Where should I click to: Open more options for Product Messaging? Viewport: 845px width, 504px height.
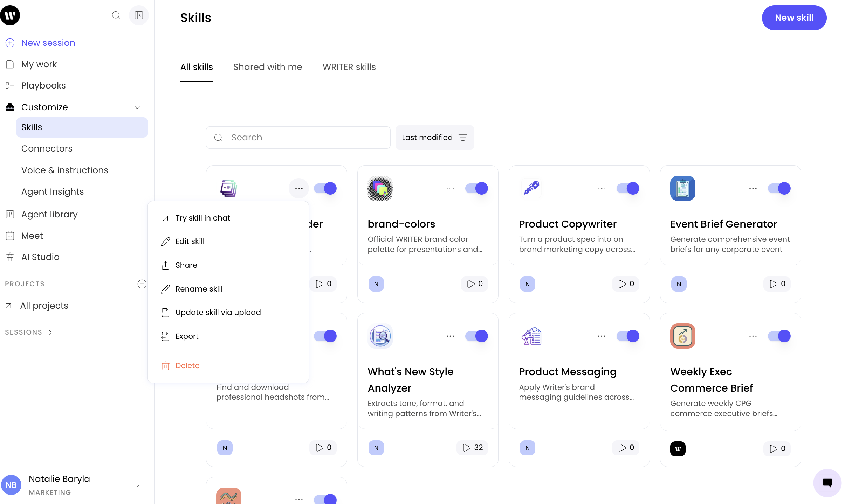(602, 336)
